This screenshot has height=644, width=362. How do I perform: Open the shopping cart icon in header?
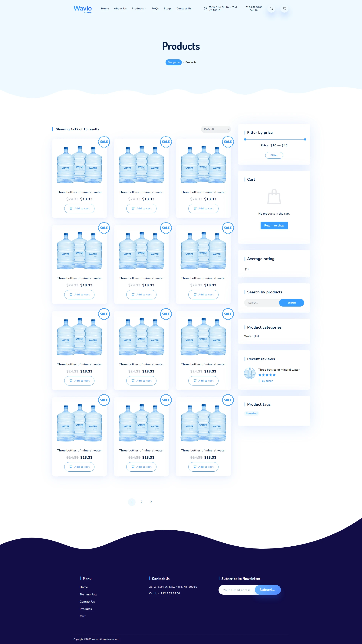pyautogui.click(x=285, y=8)
